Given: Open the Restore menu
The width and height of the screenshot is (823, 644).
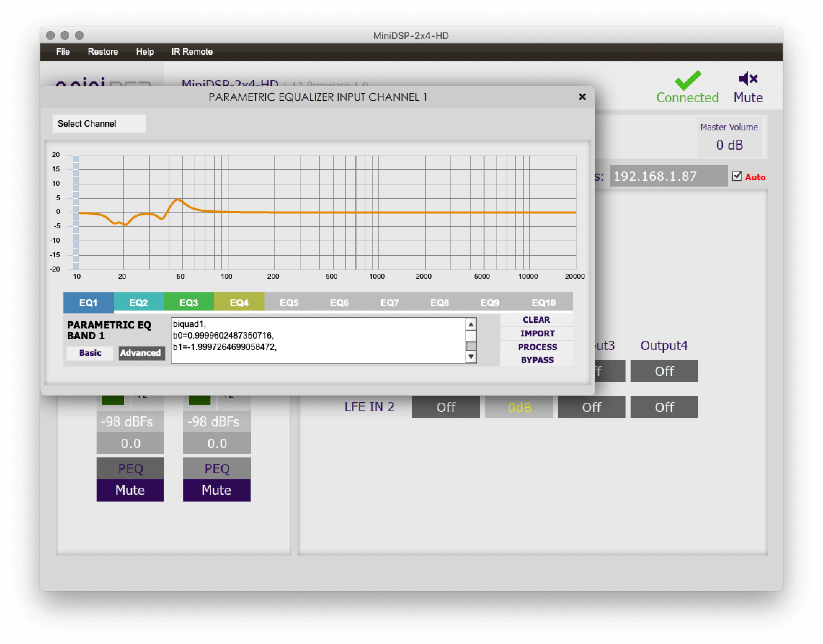Looking at the screenshot, I should tap(103, 52).
